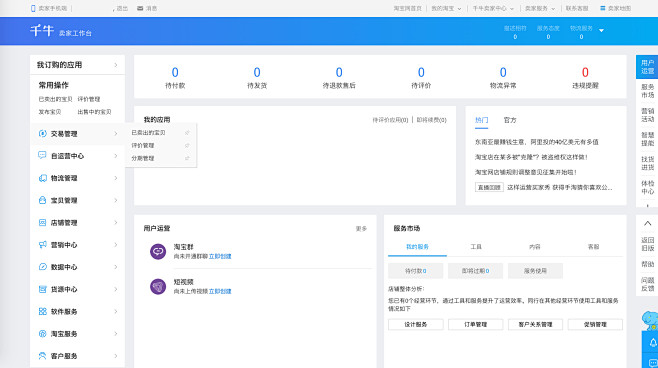Click the 消息 envelope icon

[x=140, y=8]
